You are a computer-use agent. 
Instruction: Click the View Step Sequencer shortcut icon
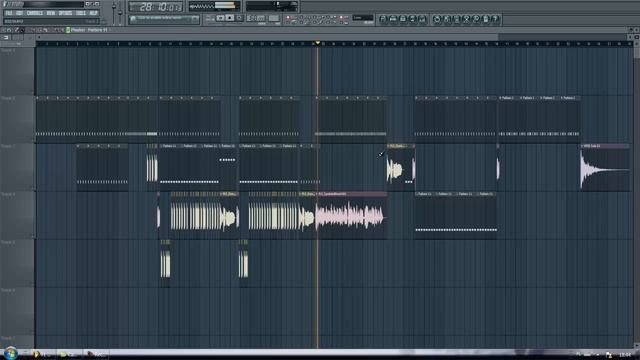[x=393, y=19]
